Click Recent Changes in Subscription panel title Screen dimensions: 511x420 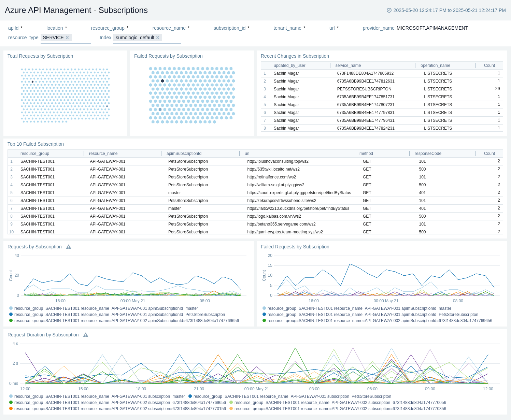(x=295, y=56)
